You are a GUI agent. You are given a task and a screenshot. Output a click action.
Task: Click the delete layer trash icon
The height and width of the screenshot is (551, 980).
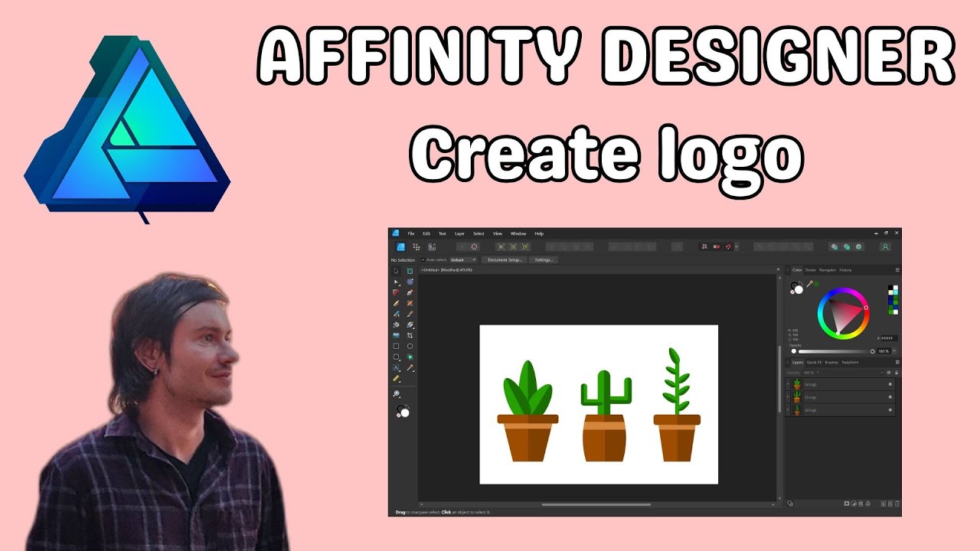click(897, 504)
